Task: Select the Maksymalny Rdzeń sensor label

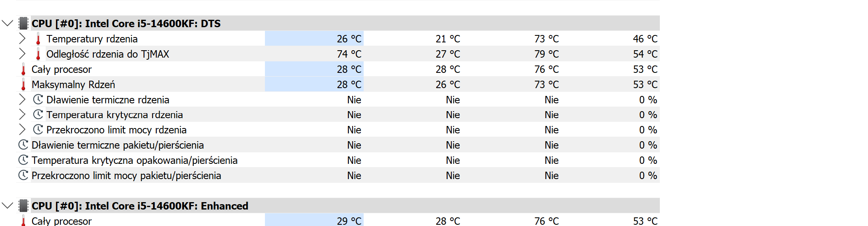Action: tap(73, 84)
